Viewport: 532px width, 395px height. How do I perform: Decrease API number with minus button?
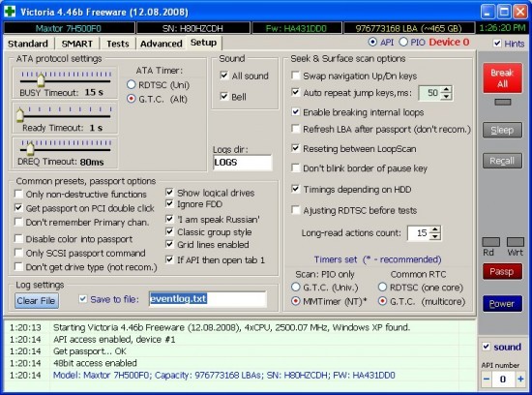pyautogui.click(x=487, y=380)
